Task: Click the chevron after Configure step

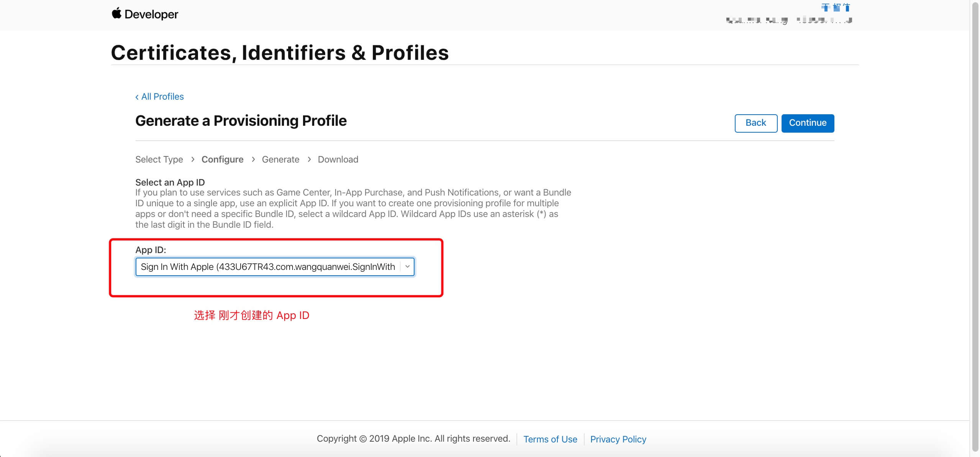Action: [253, 159]
